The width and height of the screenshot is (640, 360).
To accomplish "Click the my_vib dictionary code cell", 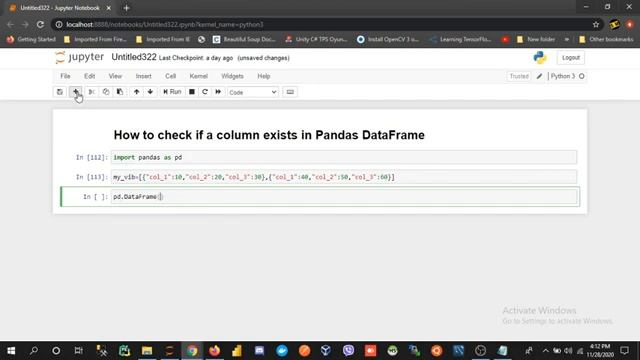I will (344, 177).
